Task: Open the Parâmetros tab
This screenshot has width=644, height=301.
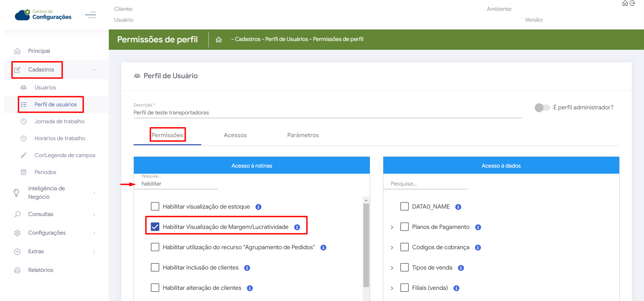Action: [x=303, y=135]
